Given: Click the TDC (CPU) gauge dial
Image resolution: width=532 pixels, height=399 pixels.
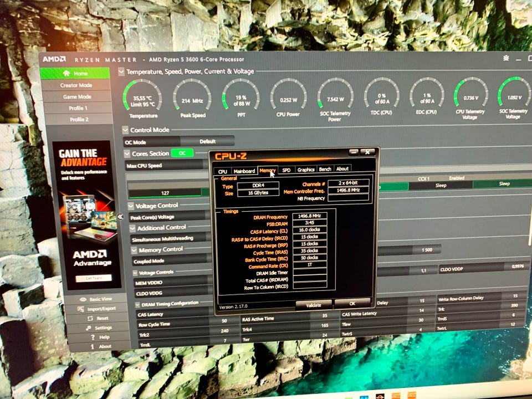Looking at the screenshot, I should click(x=381, y=93).
